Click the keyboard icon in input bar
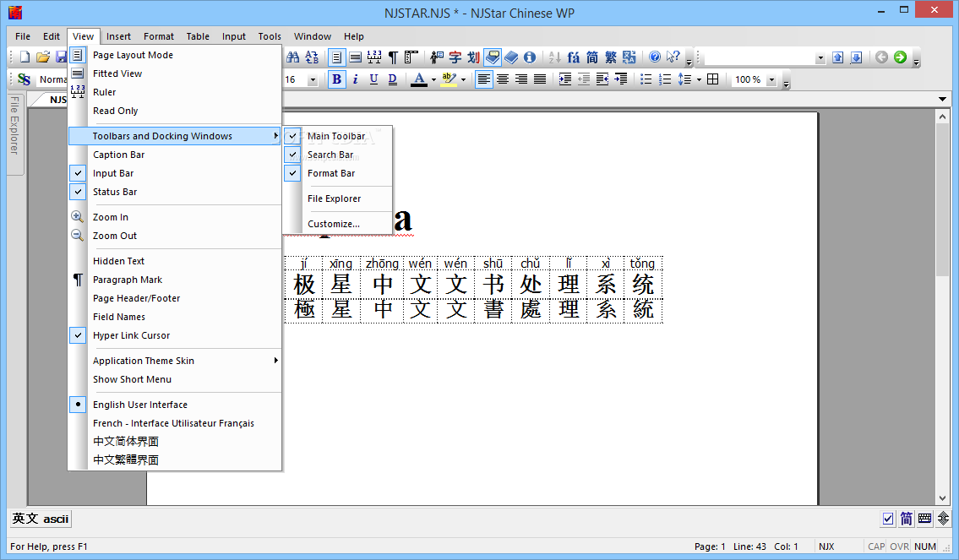 pos(924,519)
